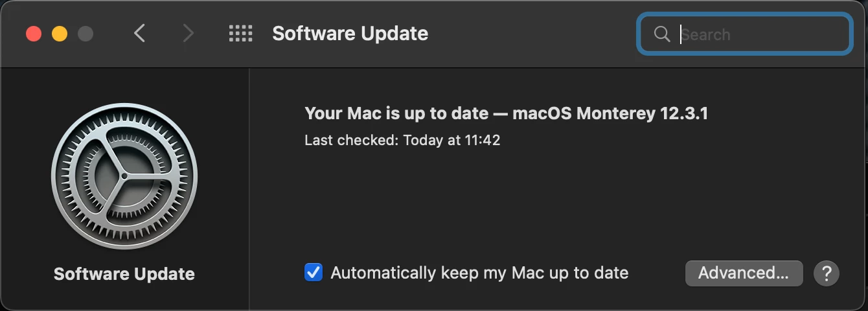Click the forward chevron arrow in the toolbar
Viewport: 868px width, 311px height.
[188, 34]
